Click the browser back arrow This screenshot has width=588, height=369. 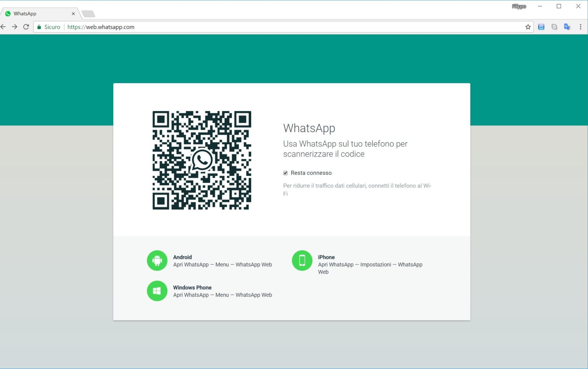[3, 27]
